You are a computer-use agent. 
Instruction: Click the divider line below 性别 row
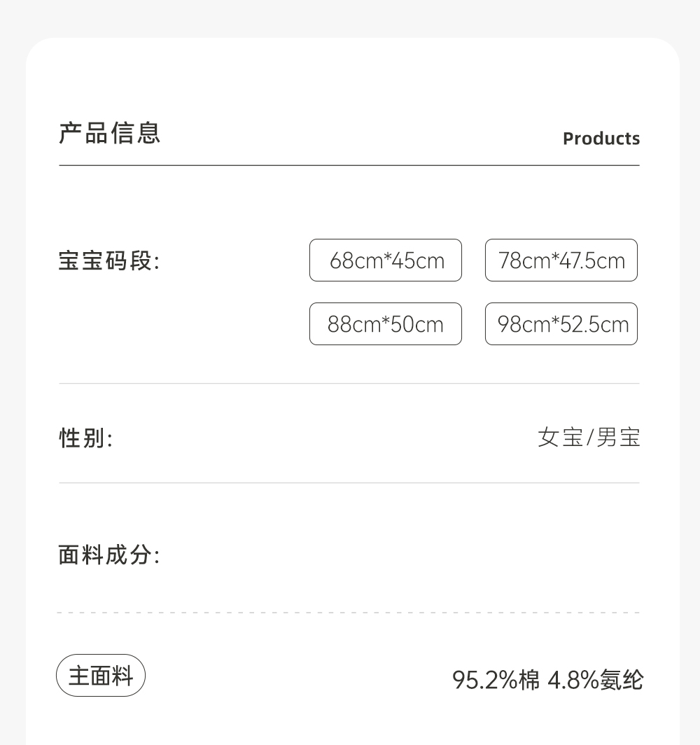pyautogui.click(x=349, y=483)
